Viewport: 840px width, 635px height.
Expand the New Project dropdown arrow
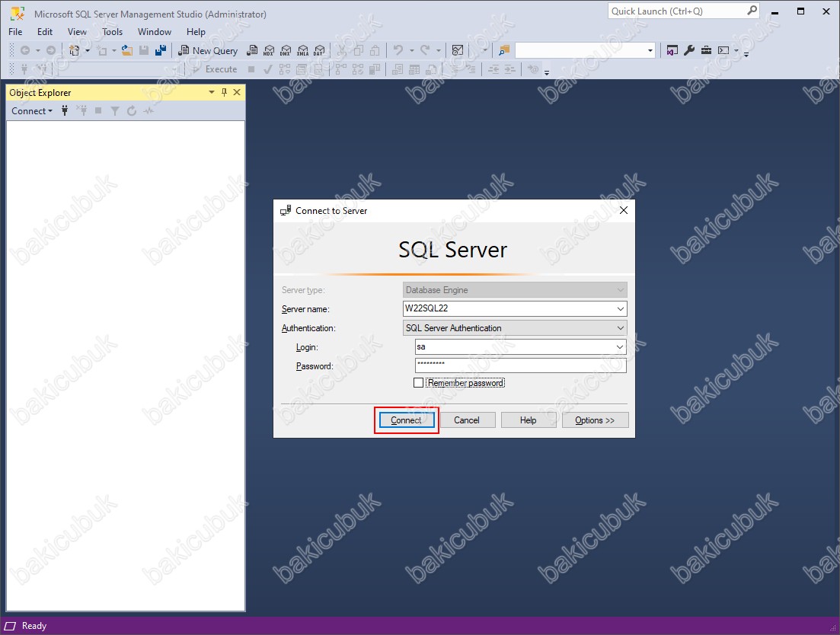(88, 50)
